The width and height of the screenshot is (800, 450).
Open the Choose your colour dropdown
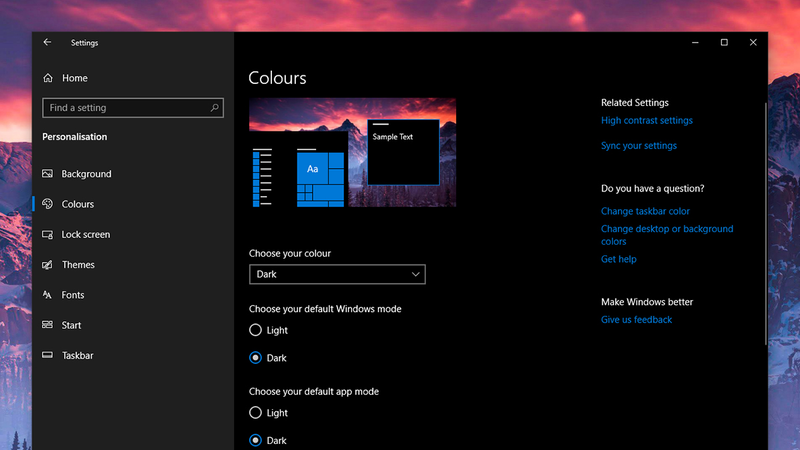click(337, 274)
